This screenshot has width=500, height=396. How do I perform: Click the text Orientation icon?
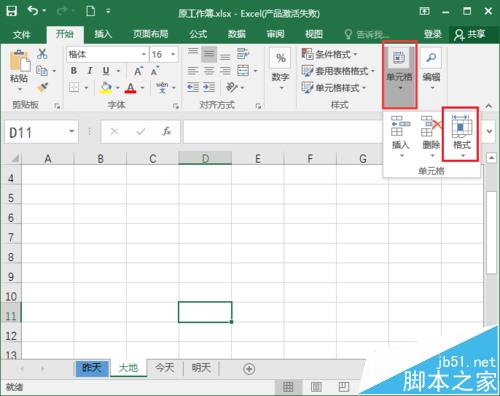pyautogui.click(x=232, y=87)
